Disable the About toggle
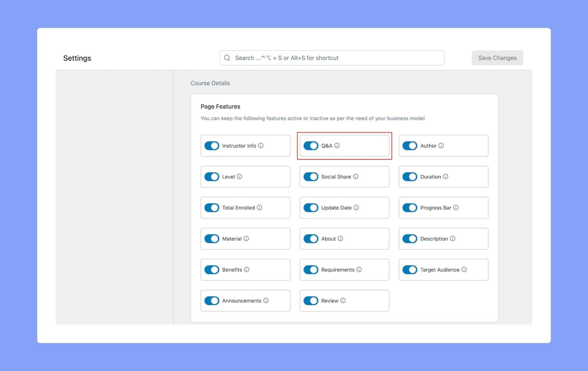The height and width of the screenshot is (371, 588). coord(311,239)
